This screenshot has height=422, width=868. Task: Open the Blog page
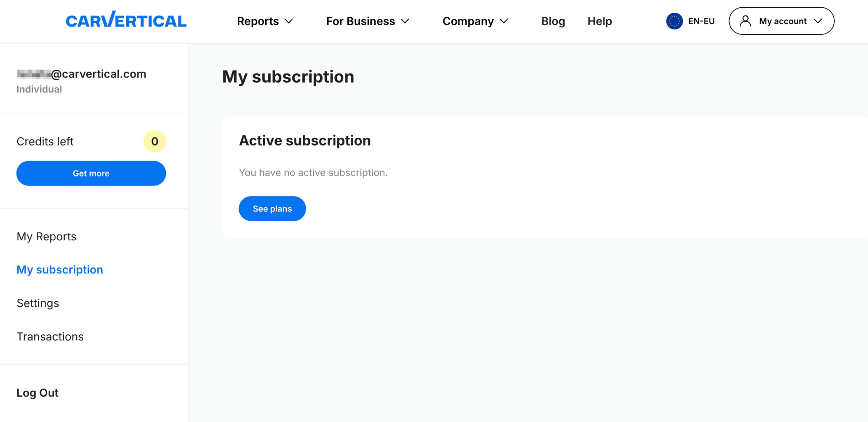(x=553, y=21)
